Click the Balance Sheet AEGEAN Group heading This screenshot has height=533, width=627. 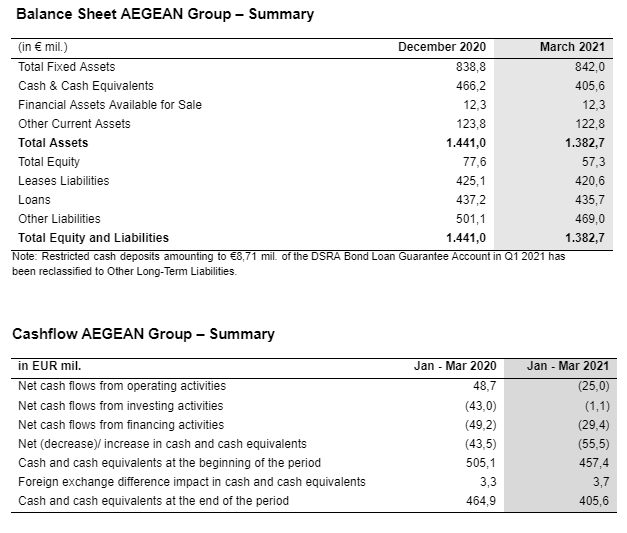(165, 14)
